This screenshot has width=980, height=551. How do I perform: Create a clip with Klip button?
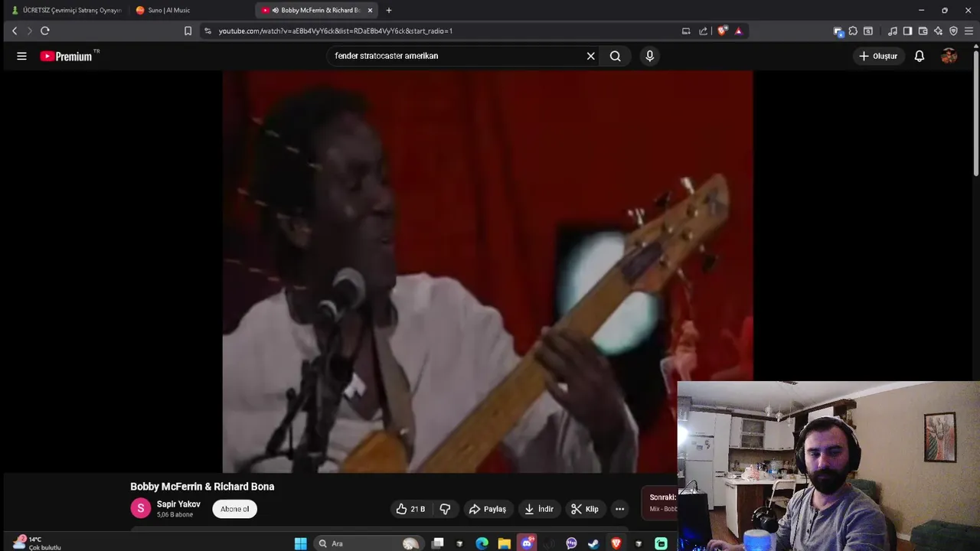(x=585, y=509)
